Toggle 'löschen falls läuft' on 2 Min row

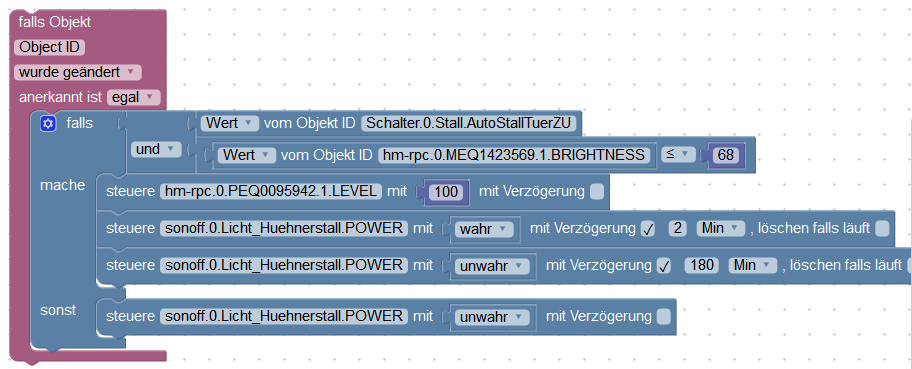(882, 229)
